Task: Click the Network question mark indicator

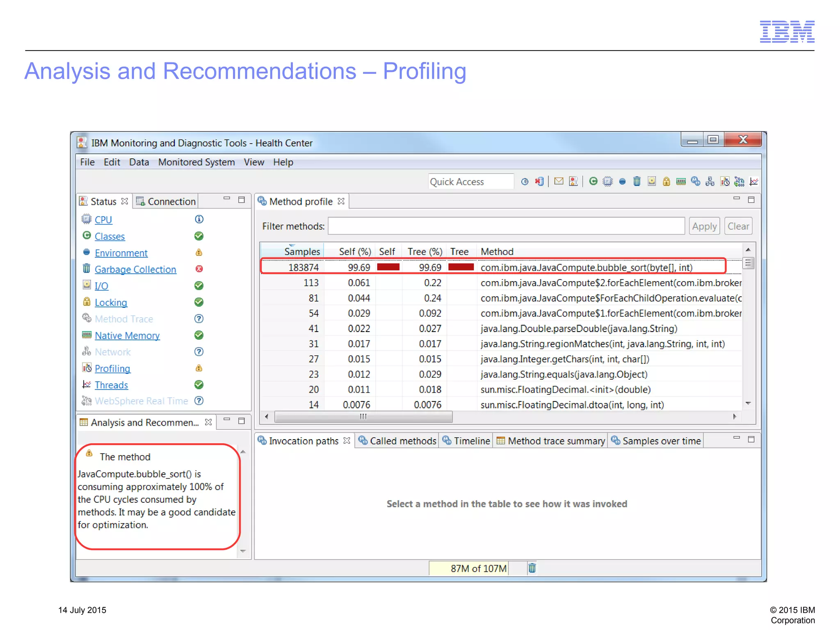Action: pyautogui.click(x=199, y=352)
